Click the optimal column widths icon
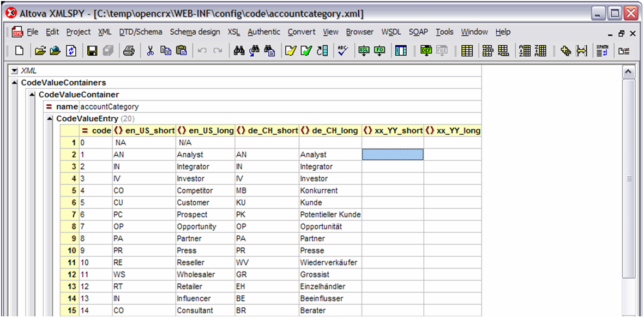 click(x=582, y=51)
